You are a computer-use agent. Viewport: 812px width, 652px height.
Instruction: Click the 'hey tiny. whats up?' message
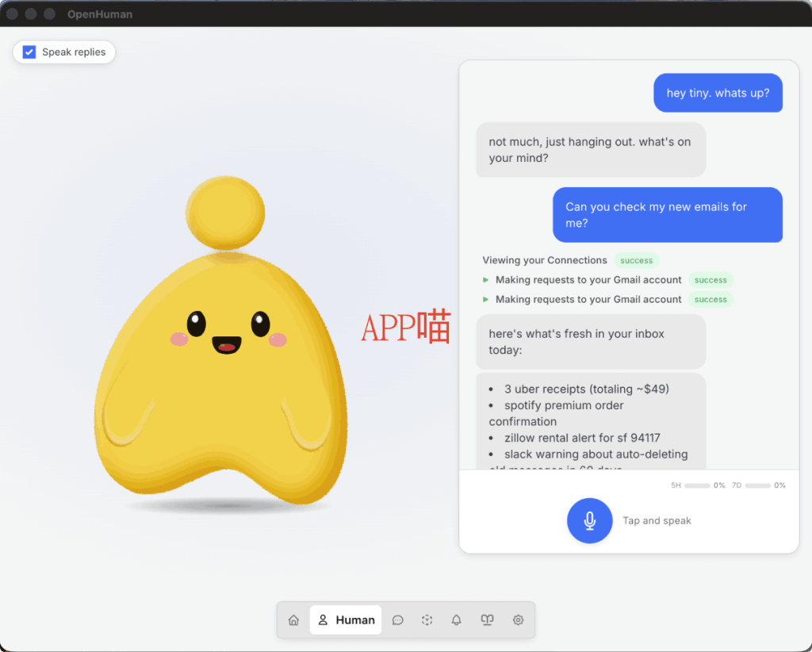pyautogui.click(x=718, y=93)
